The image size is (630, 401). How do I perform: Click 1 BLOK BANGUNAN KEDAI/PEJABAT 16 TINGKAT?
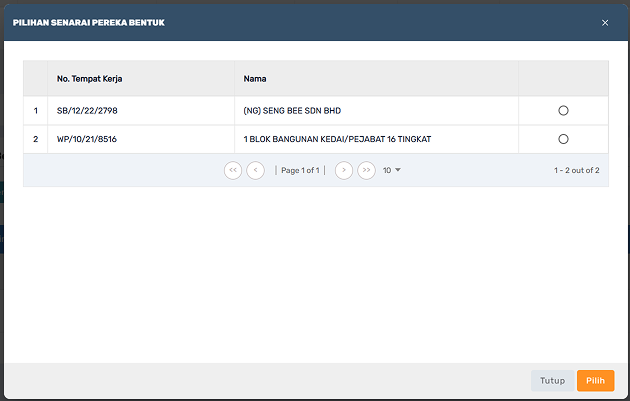[x=337, y=139]
